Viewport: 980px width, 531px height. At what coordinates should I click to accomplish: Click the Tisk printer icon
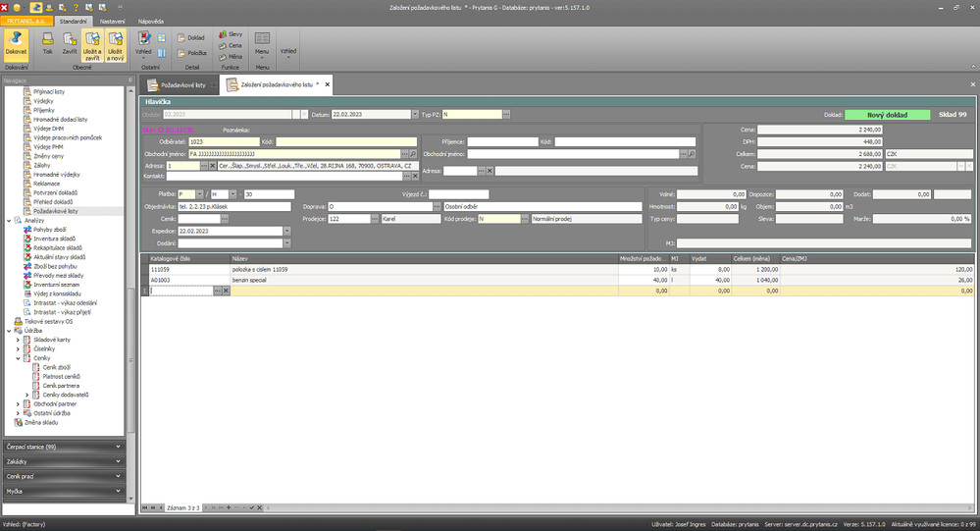pos(48,43)
